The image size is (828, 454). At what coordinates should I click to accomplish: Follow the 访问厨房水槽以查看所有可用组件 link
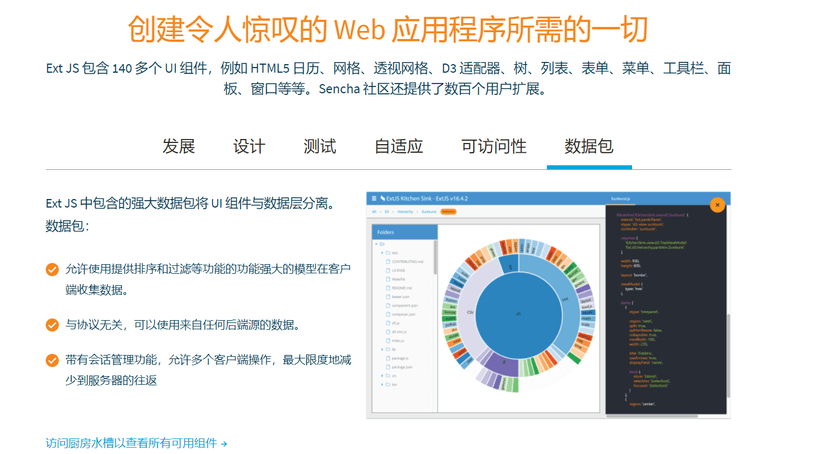tap(136, 443)
